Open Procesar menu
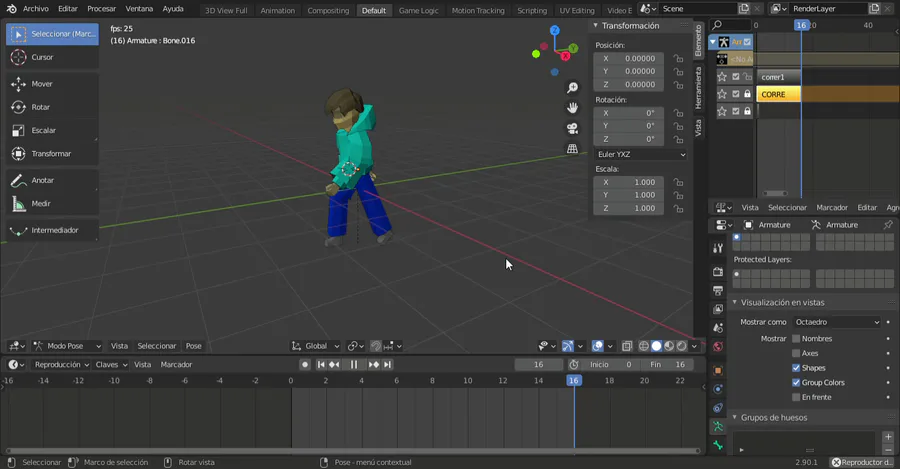The width and height of the screenshot is (900, 469). pyautogui.click(x=102, y=9)
